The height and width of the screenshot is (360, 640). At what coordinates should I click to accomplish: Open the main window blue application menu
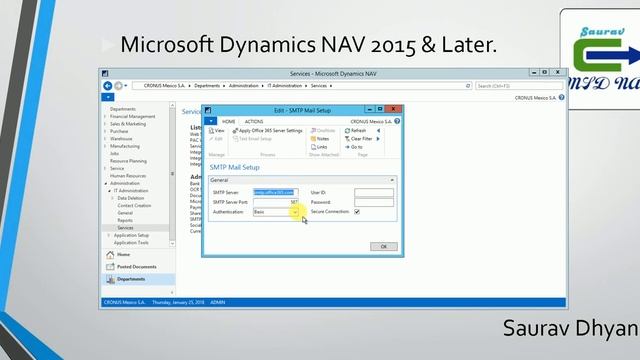point(108,97)
